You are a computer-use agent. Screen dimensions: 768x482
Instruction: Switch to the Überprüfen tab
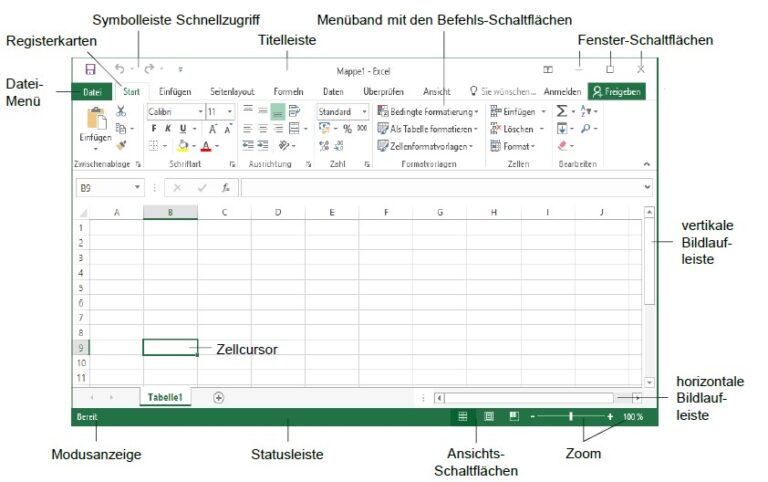(384, 92)
